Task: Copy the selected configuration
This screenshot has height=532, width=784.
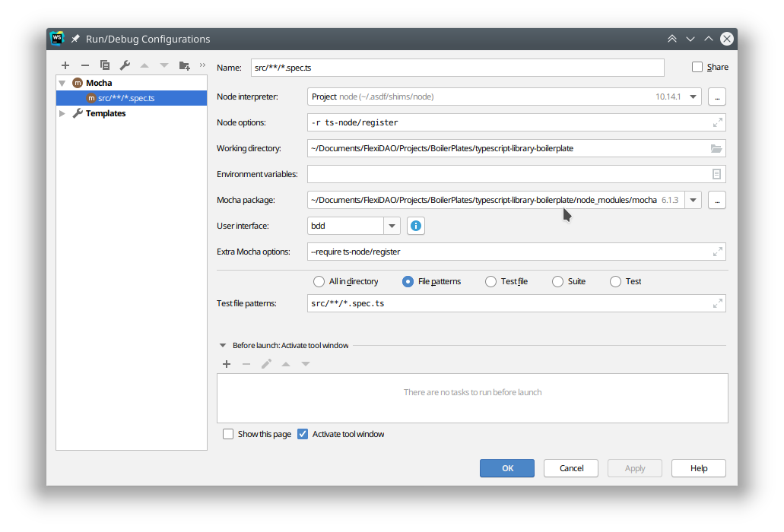Action: pyautogui.click(x=105, y=65)
